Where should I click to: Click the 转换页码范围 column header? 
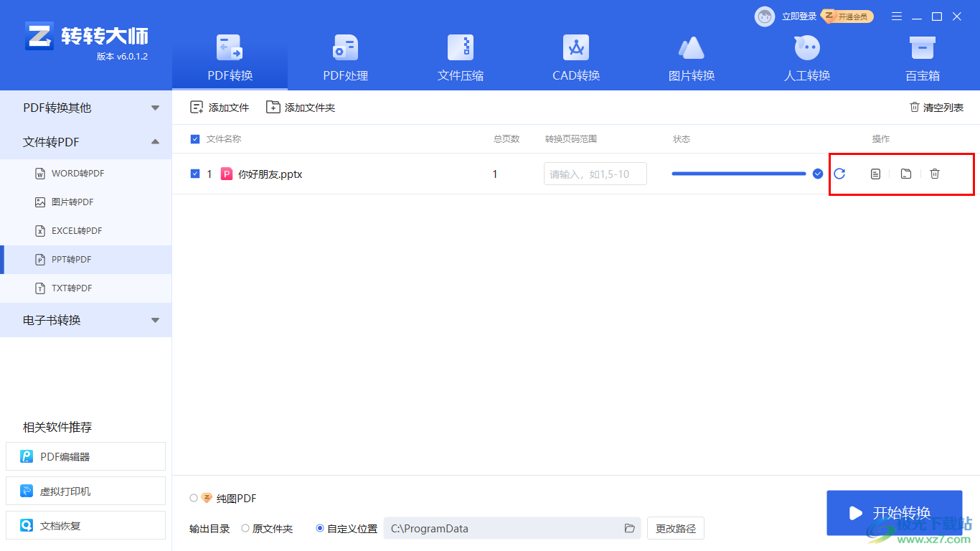[571, 139]
